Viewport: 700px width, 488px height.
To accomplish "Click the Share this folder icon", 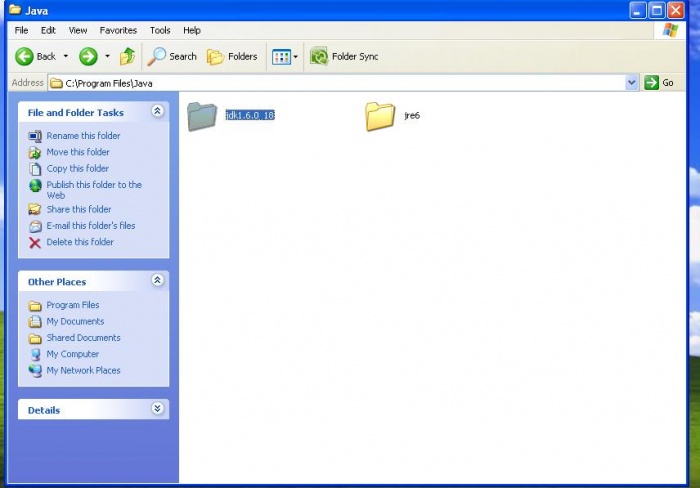I will [35, 209].
